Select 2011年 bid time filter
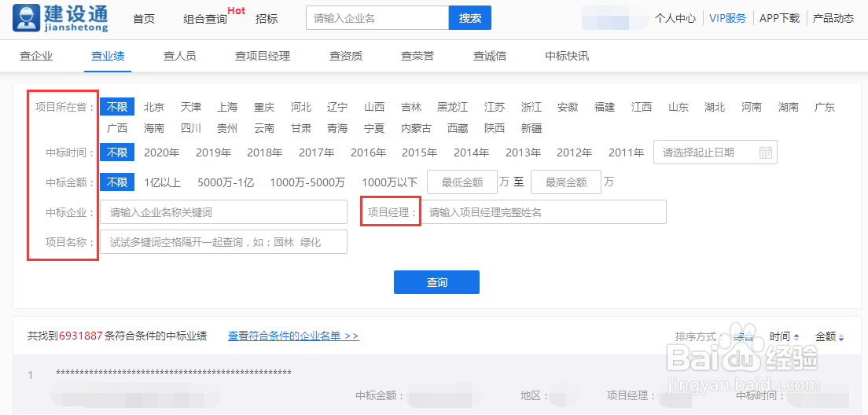 tap(626, 152)
